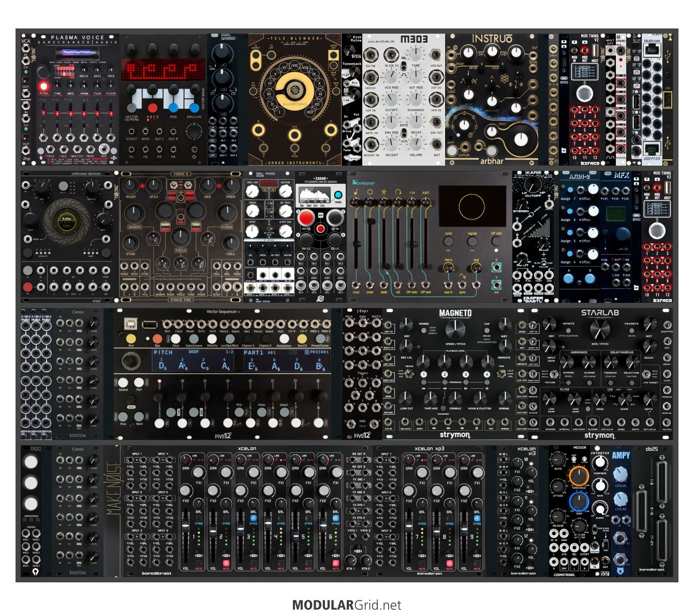Click the blue MOD button on Vector Wave
The image size is (694, 616).
pos(173,108)
